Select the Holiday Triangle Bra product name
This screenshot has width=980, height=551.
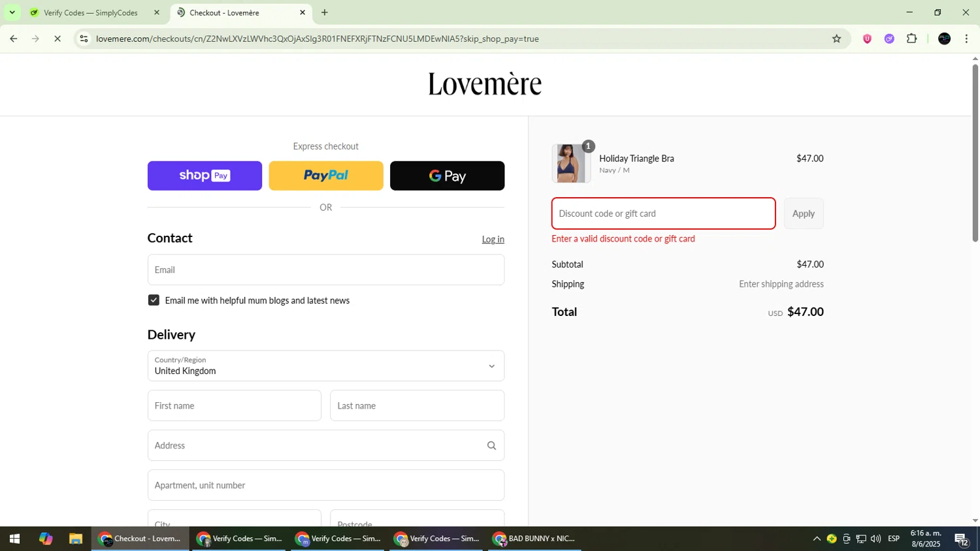[x=636, y=159]
